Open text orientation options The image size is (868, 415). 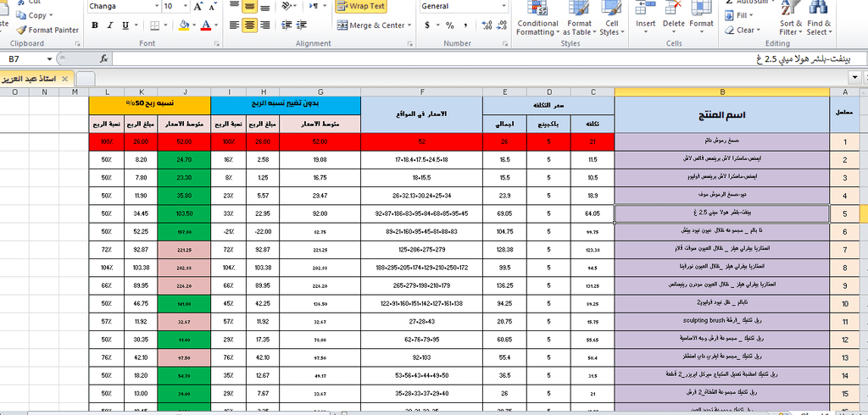point(288,6)
